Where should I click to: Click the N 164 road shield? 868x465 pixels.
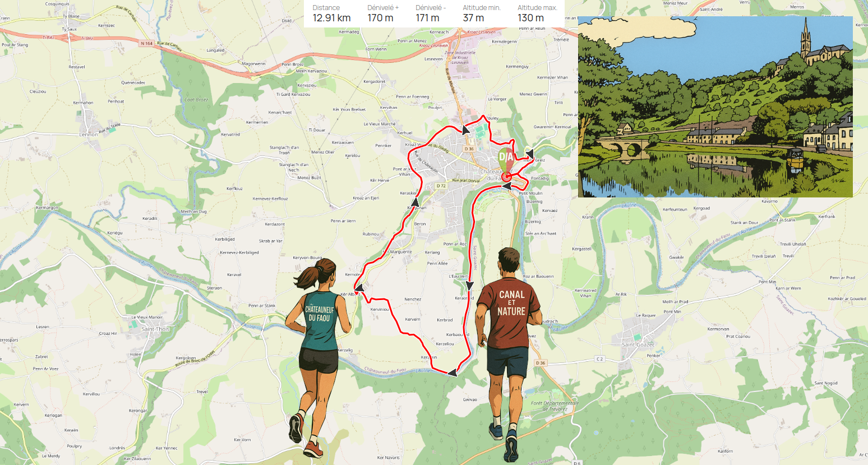point(146,43)
